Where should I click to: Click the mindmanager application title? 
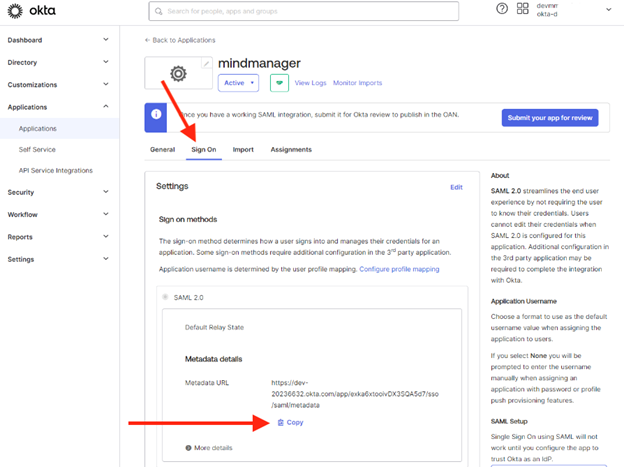[x=259, y=63]
